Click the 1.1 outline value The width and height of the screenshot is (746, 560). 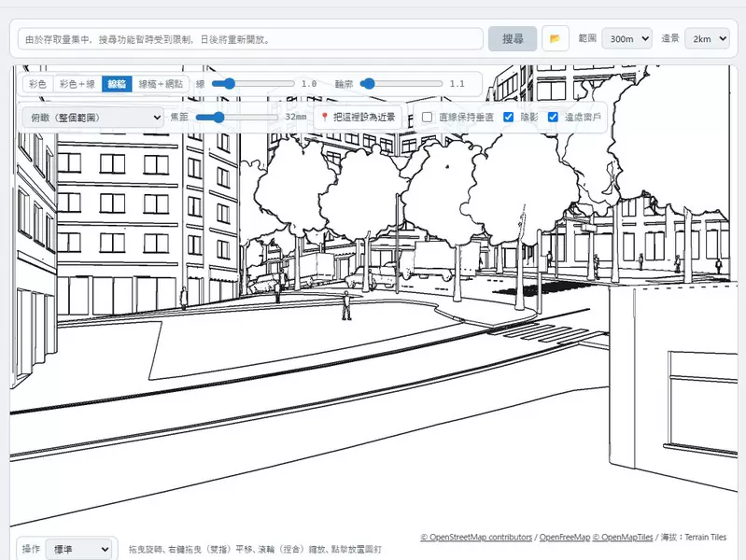(x=457, y=84)
